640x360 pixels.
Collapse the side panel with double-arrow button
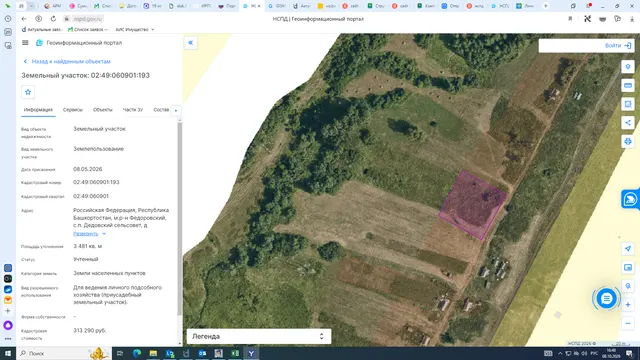(x=191, y=42)
